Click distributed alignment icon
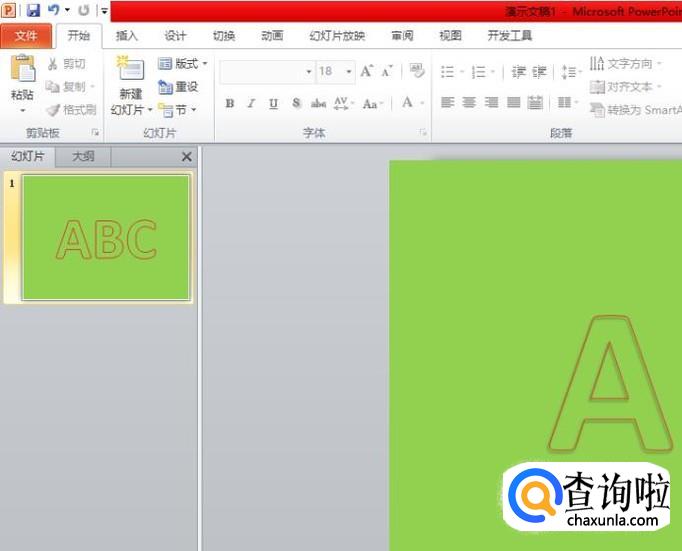682x551 pixels. [x=535, y=103]
